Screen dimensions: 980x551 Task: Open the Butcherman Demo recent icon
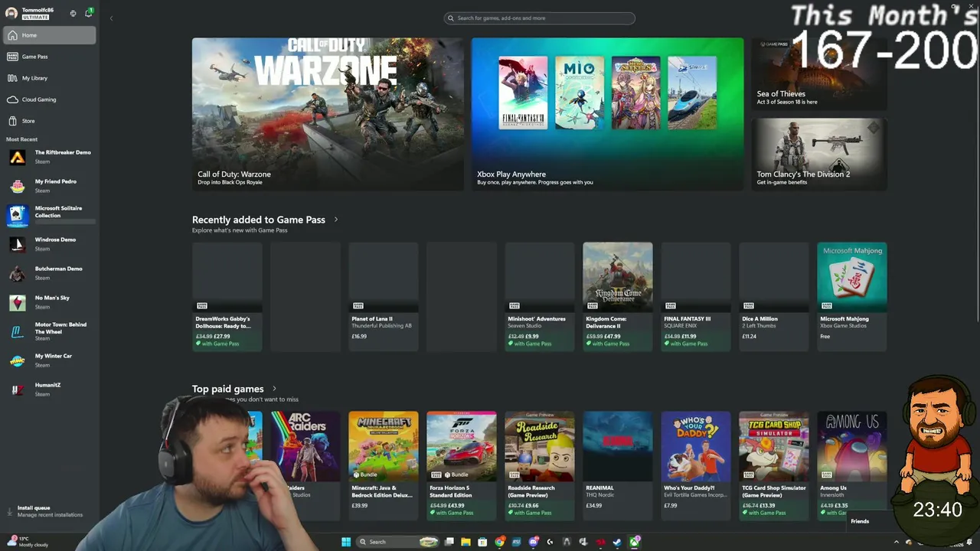pos(18,273)
